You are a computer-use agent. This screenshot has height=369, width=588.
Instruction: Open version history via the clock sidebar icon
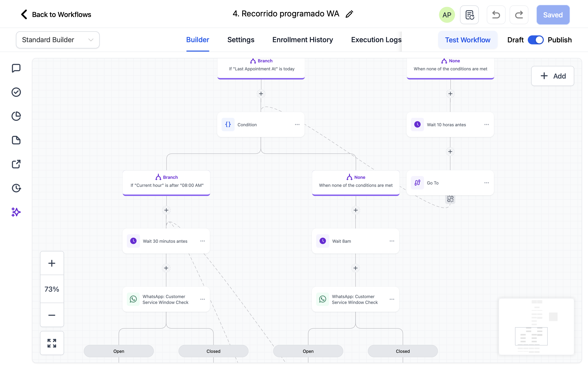coord(16,188)
